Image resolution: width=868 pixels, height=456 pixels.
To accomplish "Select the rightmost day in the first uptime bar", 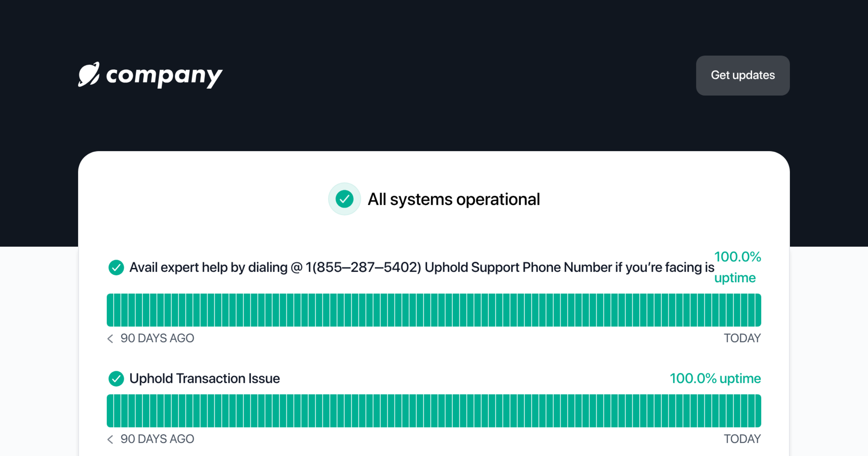I will tap(758, 310).
